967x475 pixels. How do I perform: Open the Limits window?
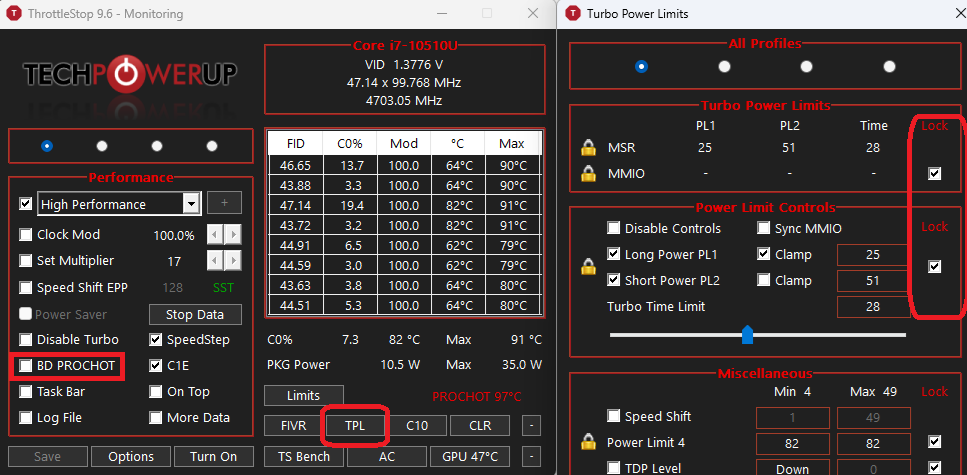[x=303, y=395]
